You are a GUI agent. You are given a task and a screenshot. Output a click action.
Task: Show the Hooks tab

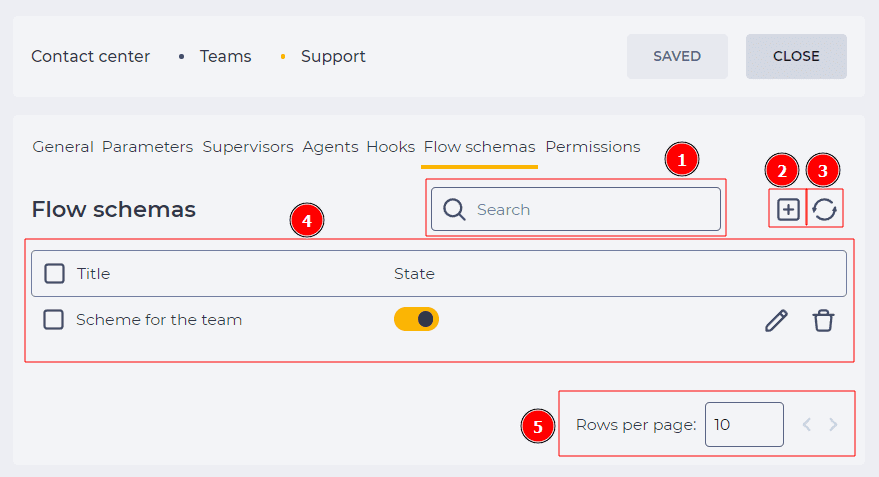(x=390, y=147)
